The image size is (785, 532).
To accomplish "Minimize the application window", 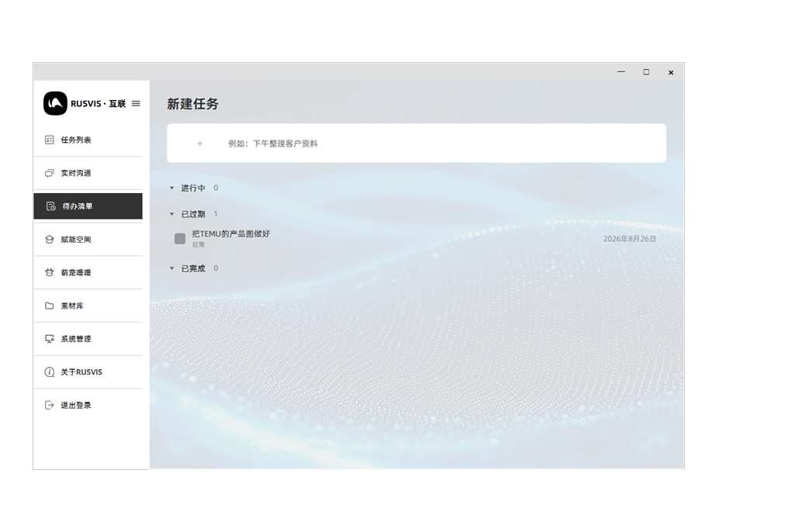I will pyautogui.click(x=621, y=72).
